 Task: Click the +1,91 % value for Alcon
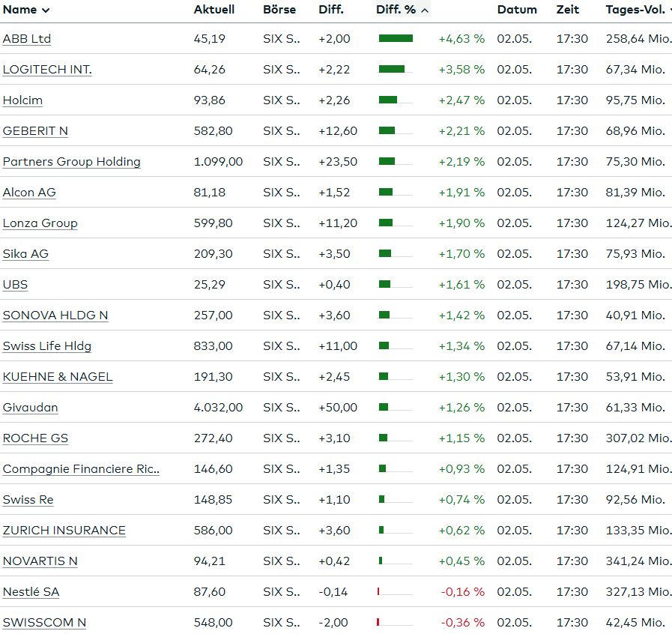[461, 193]
